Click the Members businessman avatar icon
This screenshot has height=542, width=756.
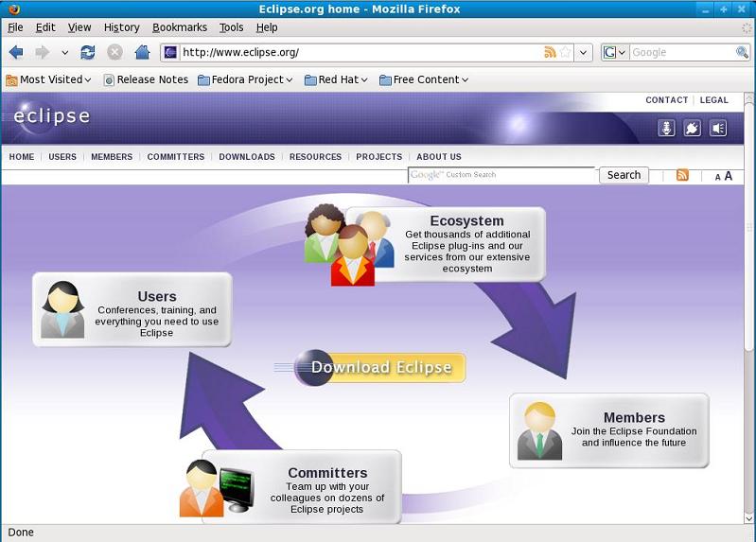coord(539,430)
